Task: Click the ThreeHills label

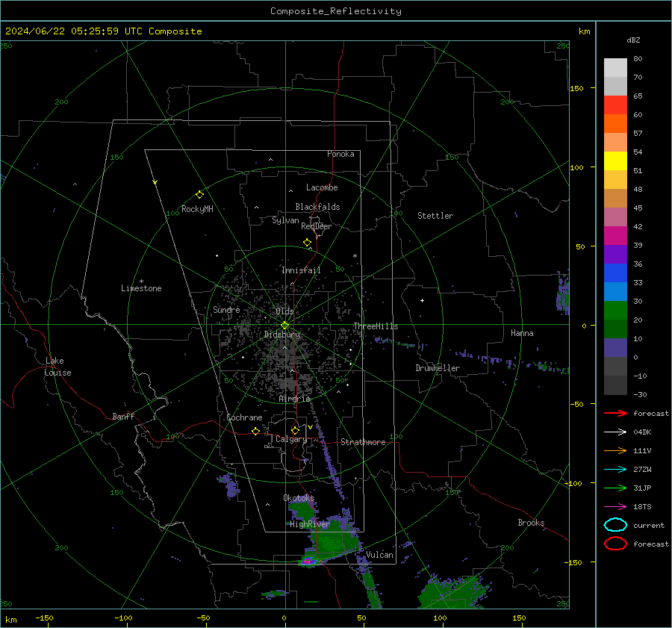Action: click(376, 326)
